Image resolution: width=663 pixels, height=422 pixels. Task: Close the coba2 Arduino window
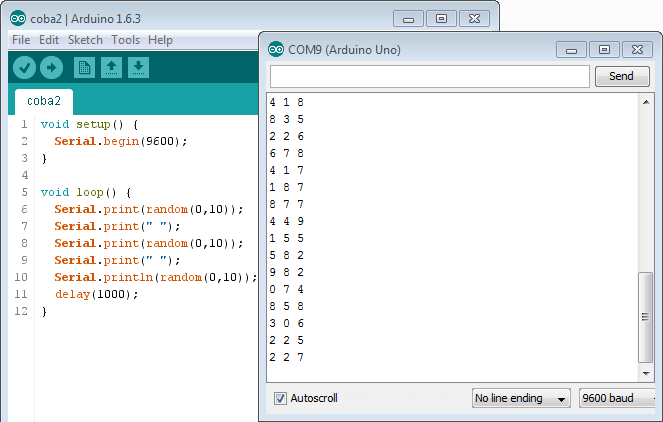tap(474, 19)
